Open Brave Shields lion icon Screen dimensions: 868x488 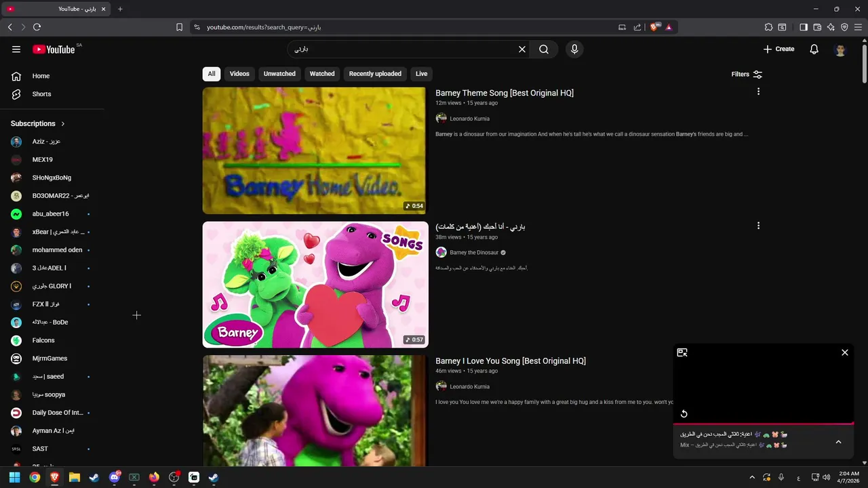[654, 27]
